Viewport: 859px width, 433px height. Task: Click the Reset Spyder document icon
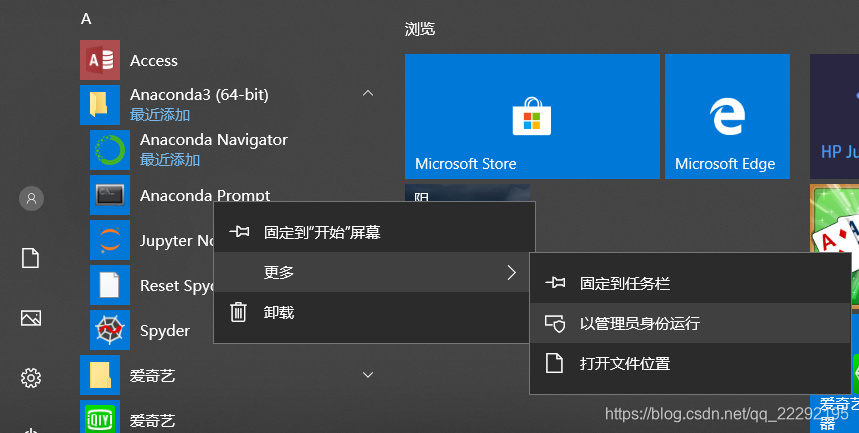pyautogui.click(x=110, y=285)
